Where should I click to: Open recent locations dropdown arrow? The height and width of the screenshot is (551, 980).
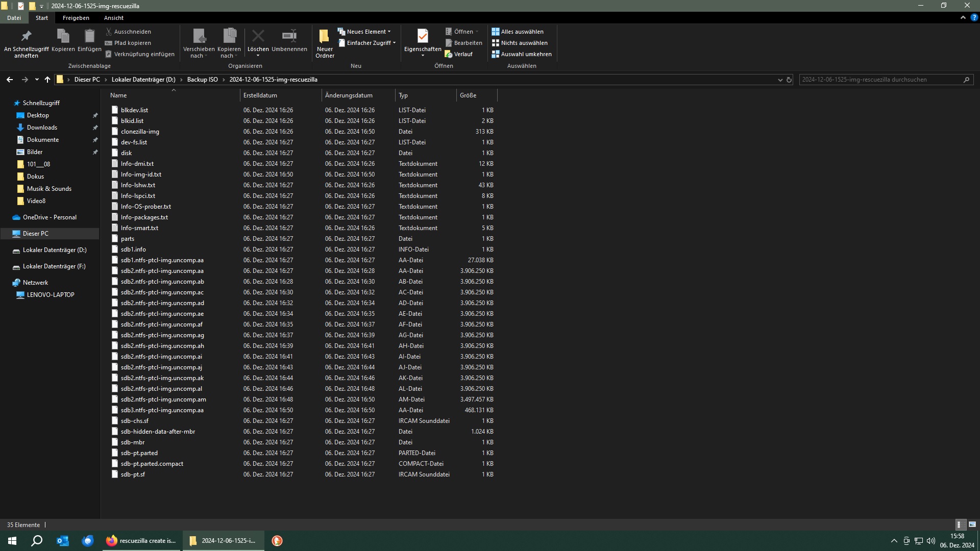pos(37,80)
